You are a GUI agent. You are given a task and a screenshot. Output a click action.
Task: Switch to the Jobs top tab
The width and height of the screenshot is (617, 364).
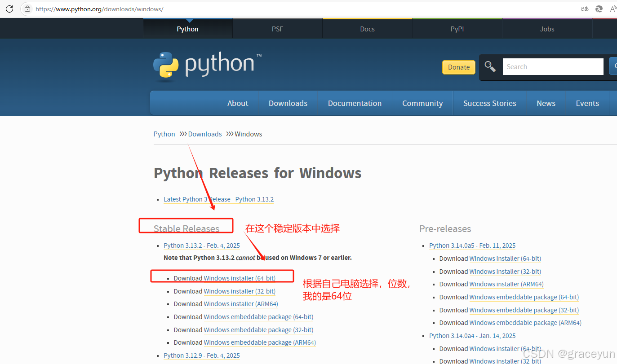click(547, 29)
